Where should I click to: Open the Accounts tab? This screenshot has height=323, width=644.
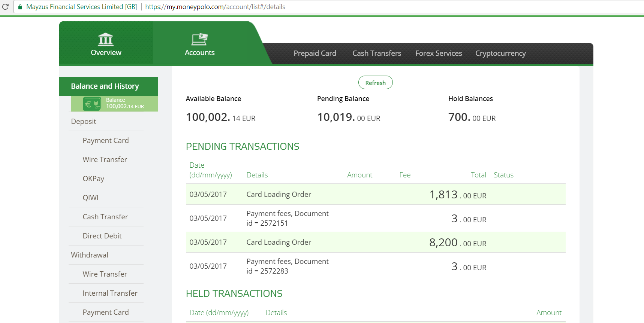tap(200, 43)
